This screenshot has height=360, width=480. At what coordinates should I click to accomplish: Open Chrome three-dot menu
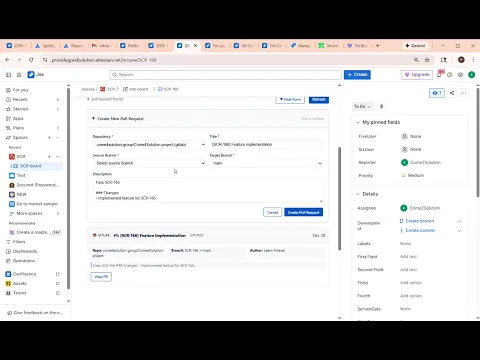click(x=473, y=60)
